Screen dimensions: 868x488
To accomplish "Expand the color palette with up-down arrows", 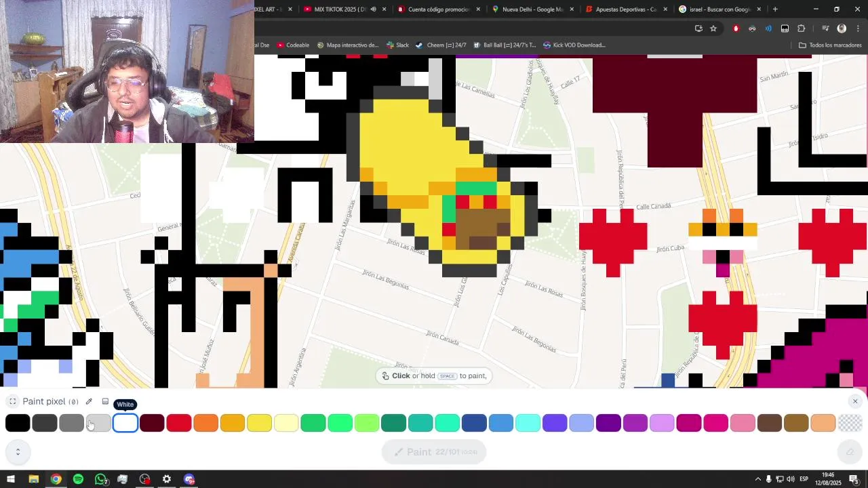I will click(18, 451).
